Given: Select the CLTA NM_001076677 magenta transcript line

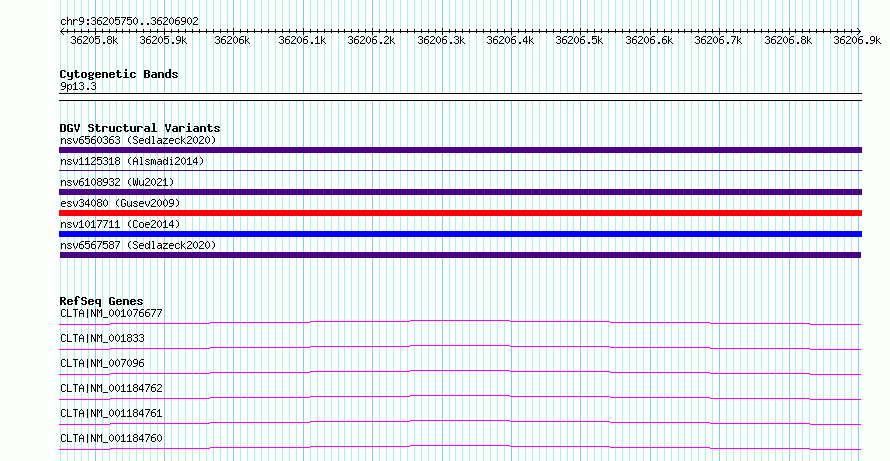Looking at the screenshot, I should tap(460, 322).
